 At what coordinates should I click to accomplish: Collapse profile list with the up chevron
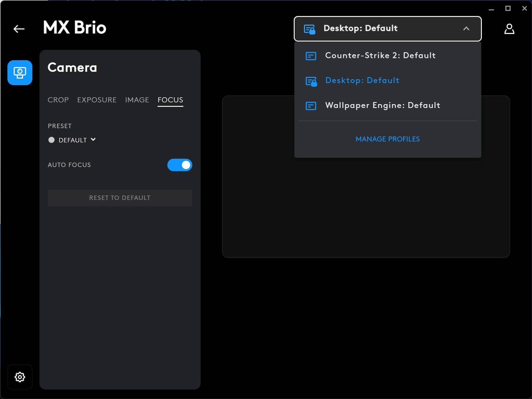point(466,28)
